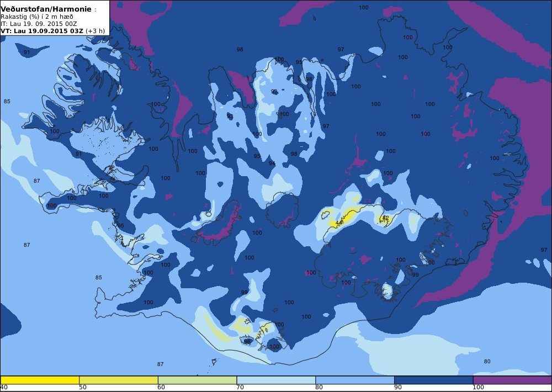Click the legend scale label '70'
Image resolution: width=552 pixels, height=392 pixels.
point(240,388)
